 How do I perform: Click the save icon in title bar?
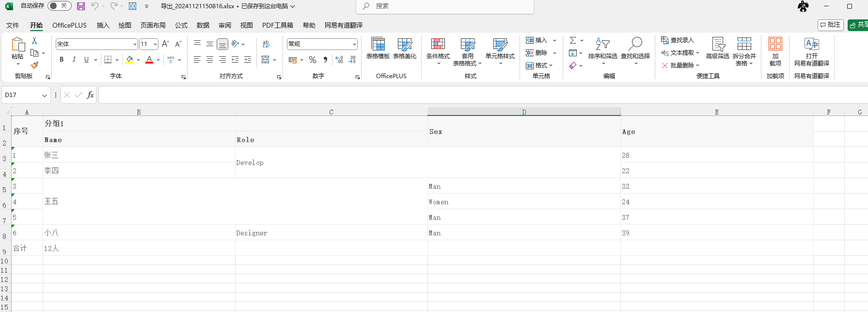point(81,6)
